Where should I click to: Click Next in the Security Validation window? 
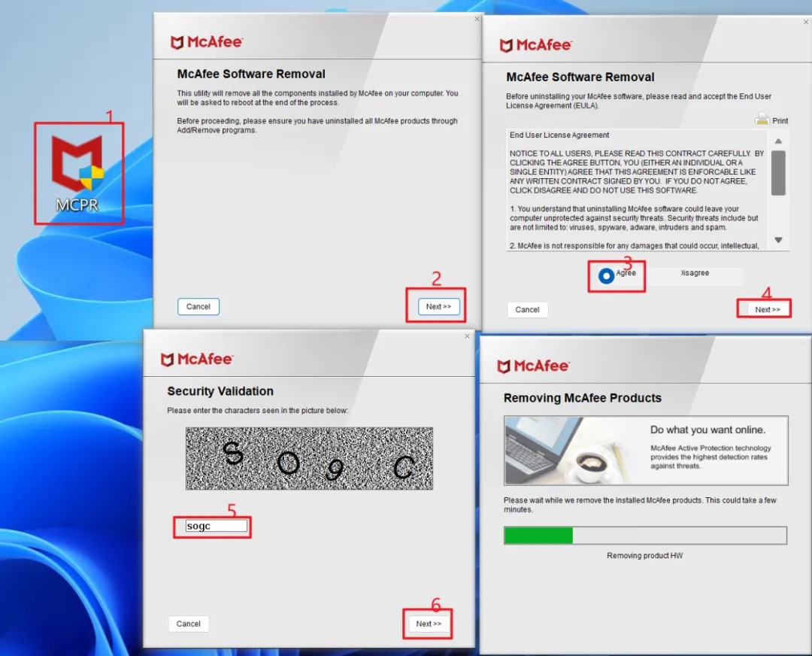tap(428, 624)
